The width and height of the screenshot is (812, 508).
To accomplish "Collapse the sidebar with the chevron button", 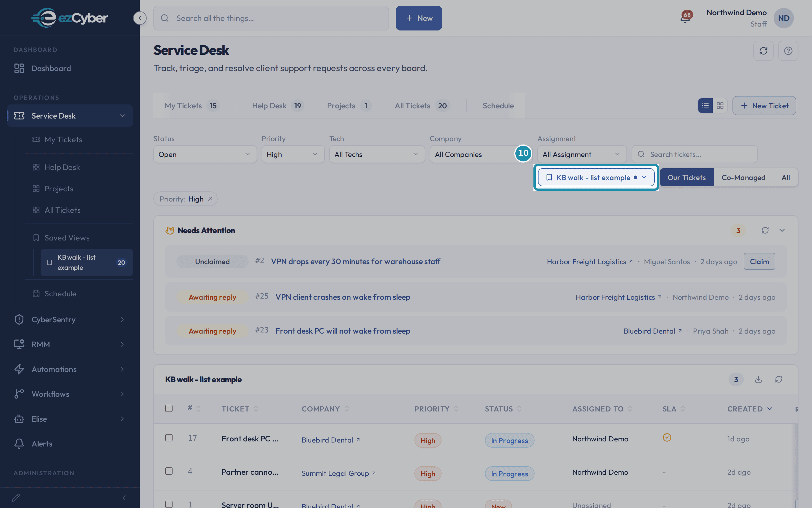I will click(x=140, y=18).
